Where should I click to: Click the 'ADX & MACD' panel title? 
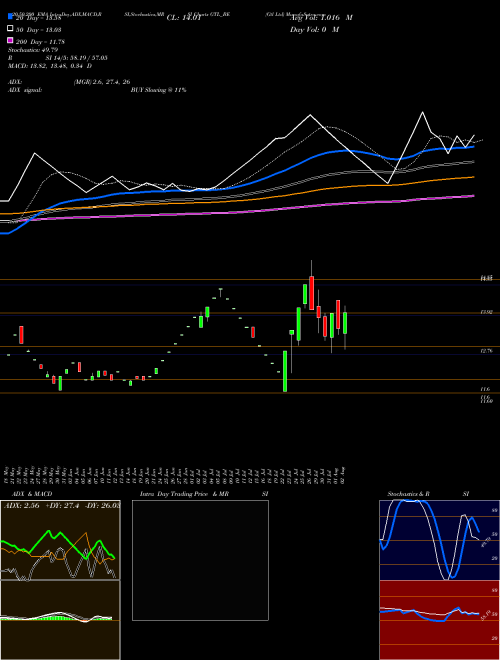(x=32, y=494)
